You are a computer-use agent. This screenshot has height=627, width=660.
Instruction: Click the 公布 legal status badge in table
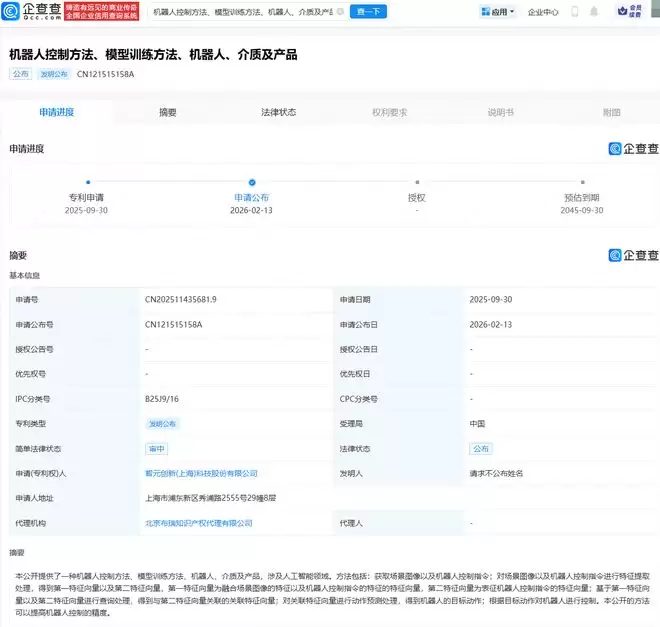pos(481,449)
